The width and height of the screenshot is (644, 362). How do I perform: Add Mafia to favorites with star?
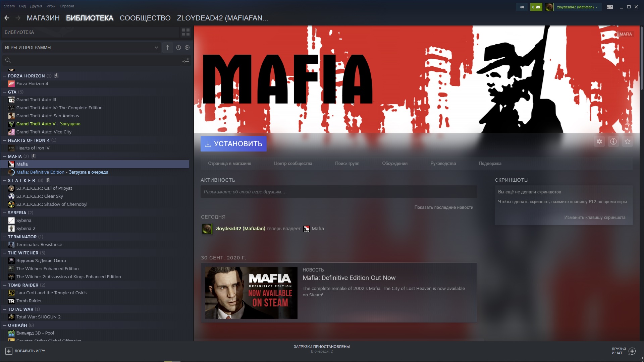(x=627, y=142)
